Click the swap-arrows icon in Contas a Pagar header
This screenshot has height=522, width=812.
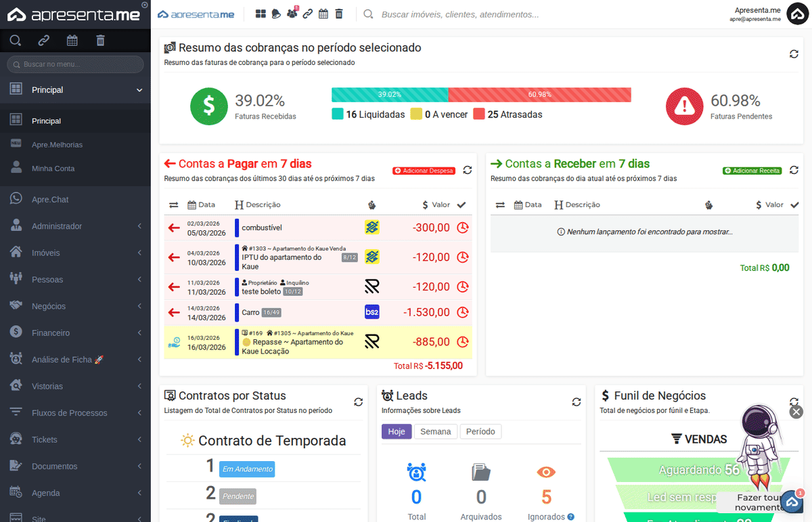(173, 204)
